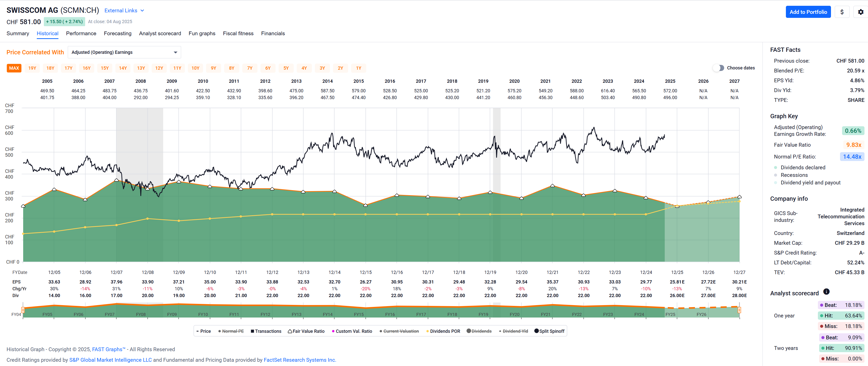868x366 pixels.
Task: Toggle Normal PE legend item
Action: click(231, 331)
